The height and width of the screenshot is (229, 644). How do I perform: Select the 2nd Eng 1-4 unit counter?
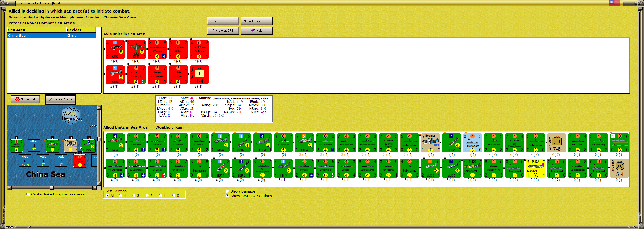(199, 75)
